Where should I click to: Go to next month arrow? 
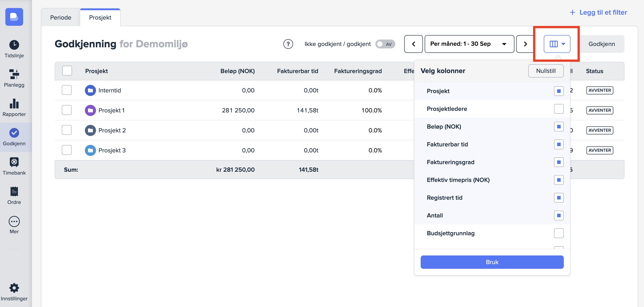(525, 44)
